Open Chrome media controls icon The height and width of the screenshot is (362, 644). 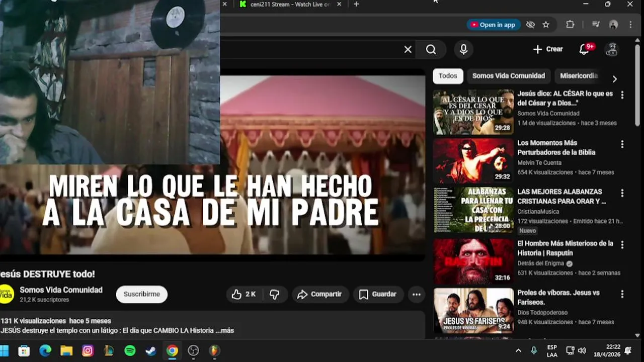[x=596, y=25]
